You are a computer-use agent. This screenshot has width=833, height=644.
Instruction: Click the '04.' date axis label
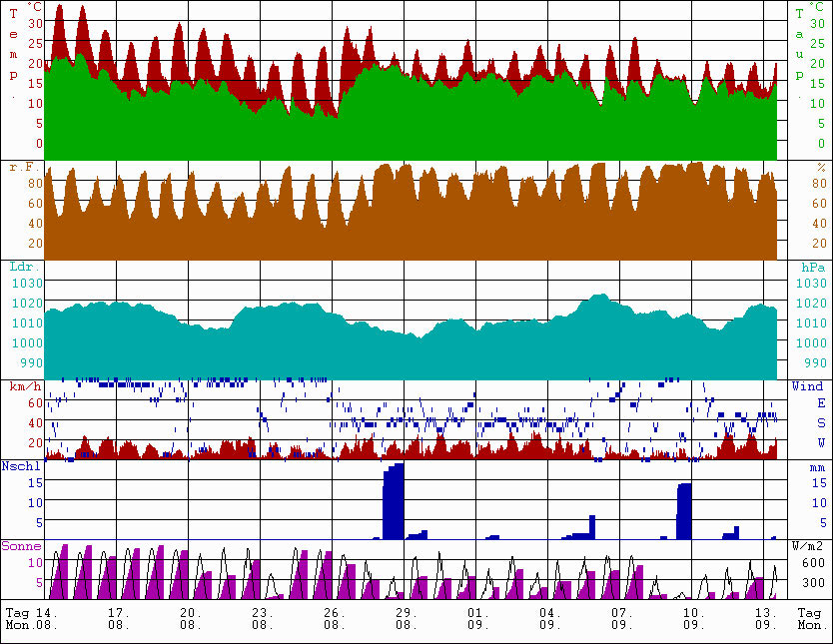coord(550,613)
